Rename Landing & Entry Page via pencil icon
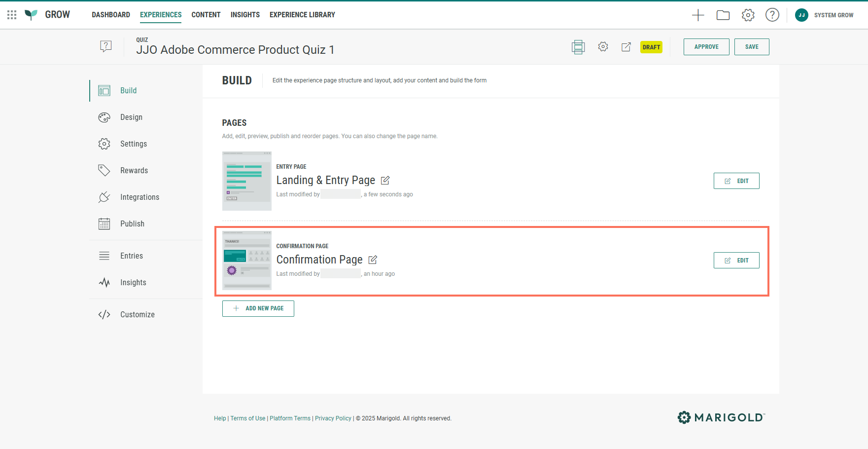The width and height of the screenshot is (868, 449). [x=385, y=181]
